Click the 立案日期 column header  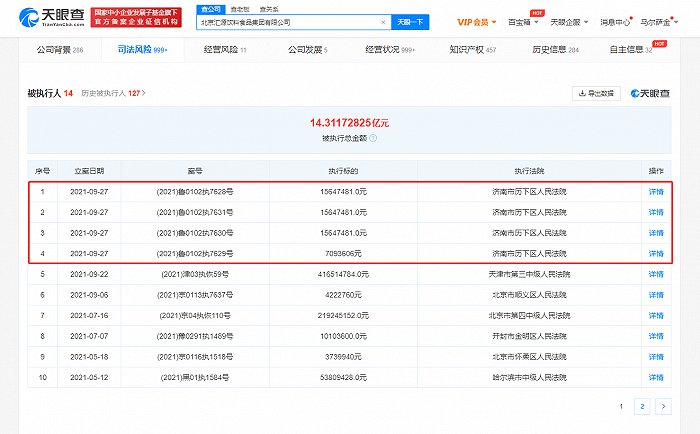(x=89, y=171)
